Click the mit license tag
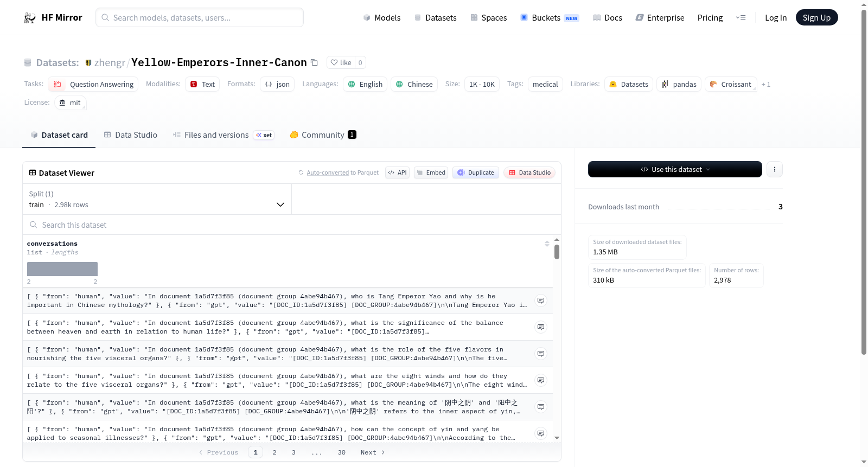Screen dimensions: 868x467 click(71, 103)
